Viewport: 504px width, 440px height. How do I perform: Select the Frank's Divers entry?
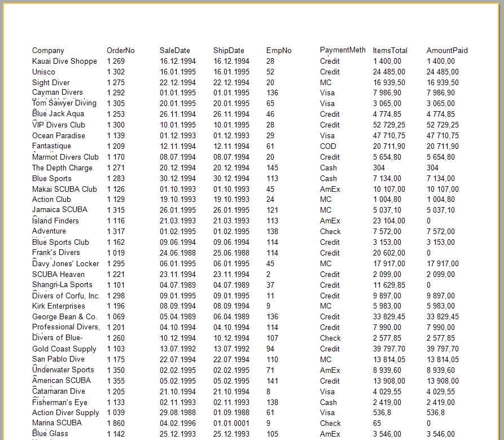point(56,253)
